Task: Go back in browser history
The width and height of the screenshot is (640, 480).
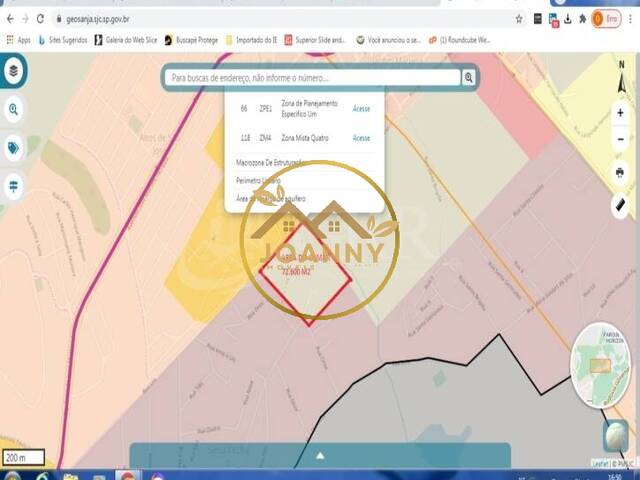Action: coord(10,19)
